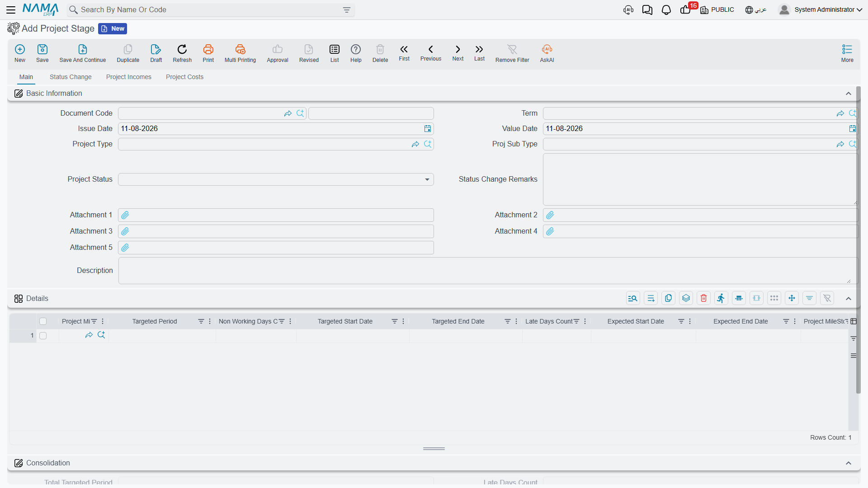Print the document
Viewport: 868px width, 488px height.
[x=208, y=53]
